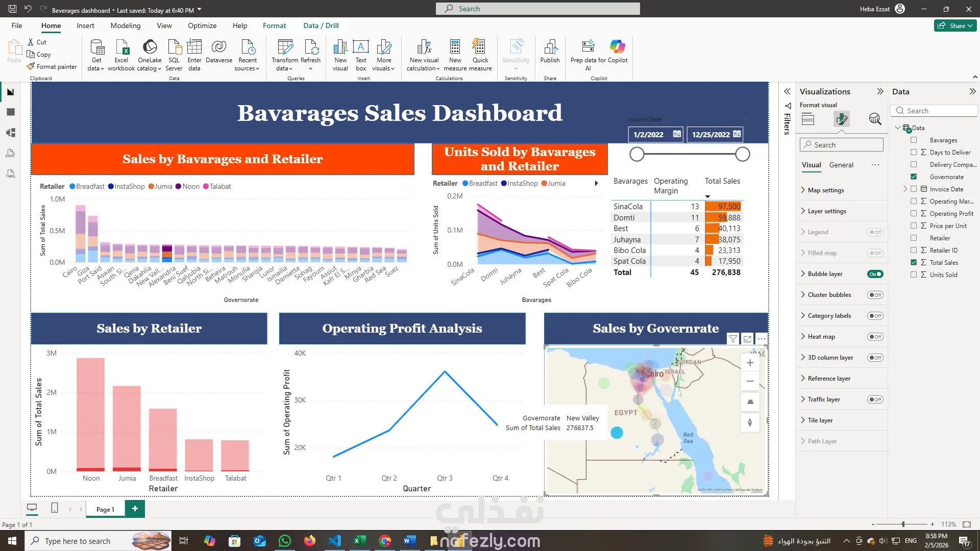The image size is (980, 551).
Task: Switch to Table view in left sidebar
Action: (x=11, y=112)
